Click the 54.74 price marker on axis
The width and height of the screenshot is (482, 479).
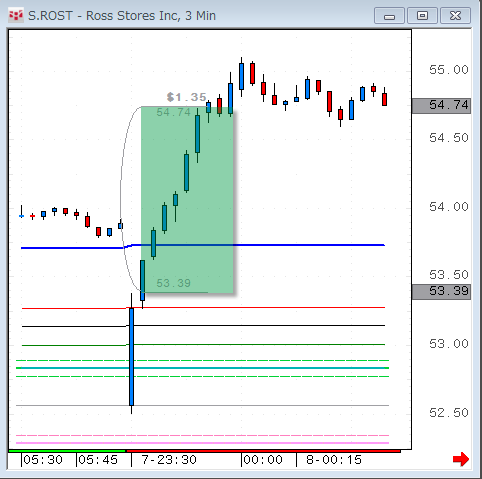click(x=441, y=106)
